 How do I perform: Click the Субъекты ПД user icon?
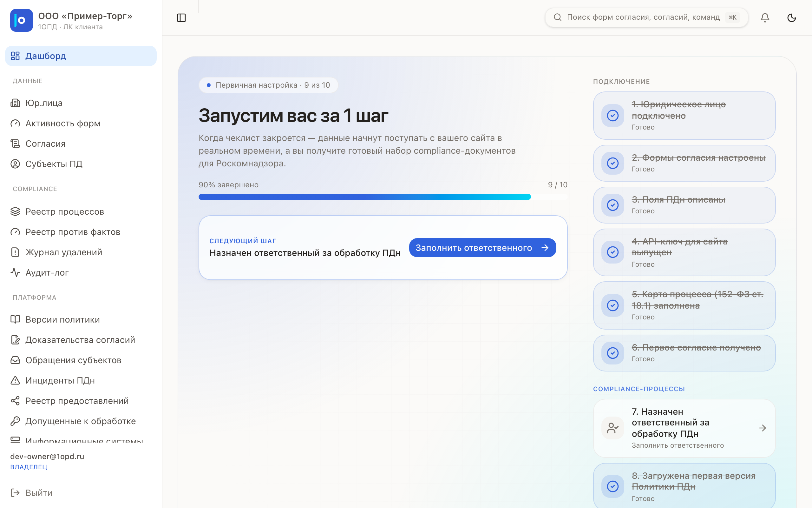tap(15, 164)
